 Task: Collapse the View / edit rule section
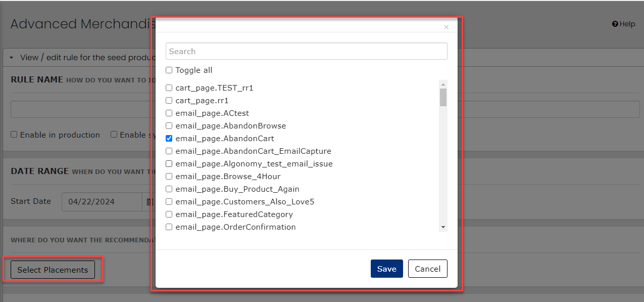click(11, 57)
